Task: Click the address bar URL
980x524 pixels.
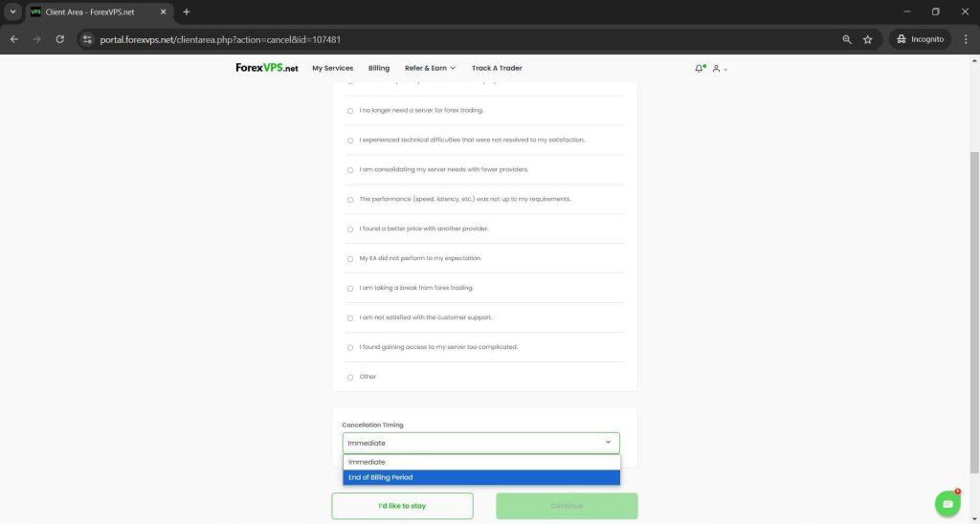Action: [x=220, y=39]
